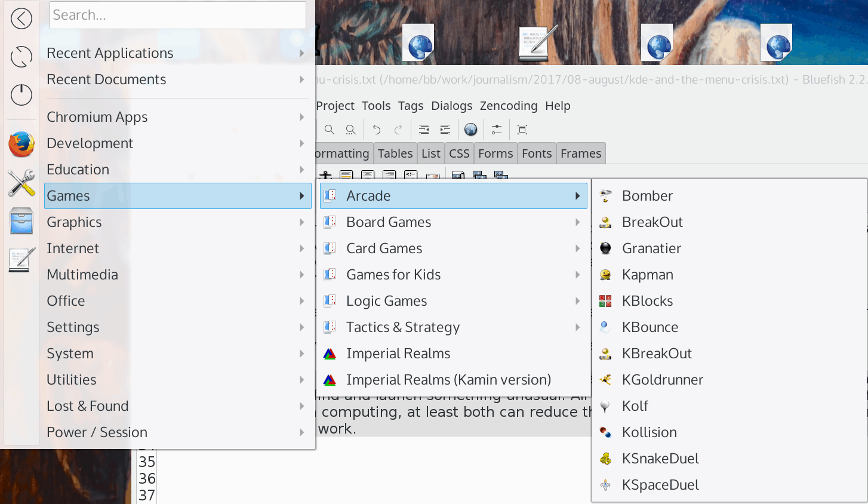Open Kolf golf game
This screenshot has height=504, width=868.
point(730,406)
